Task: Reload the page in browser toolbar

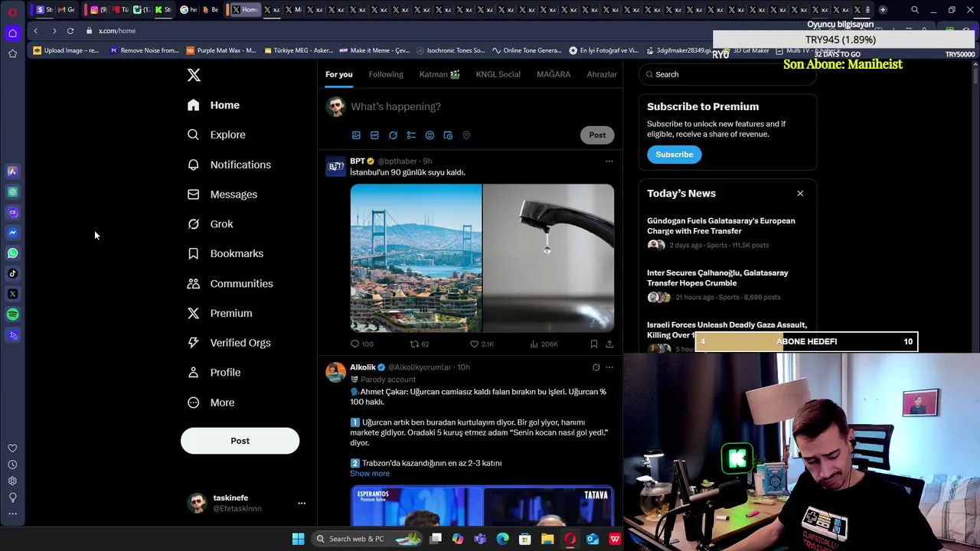Action: click(70, 31)
